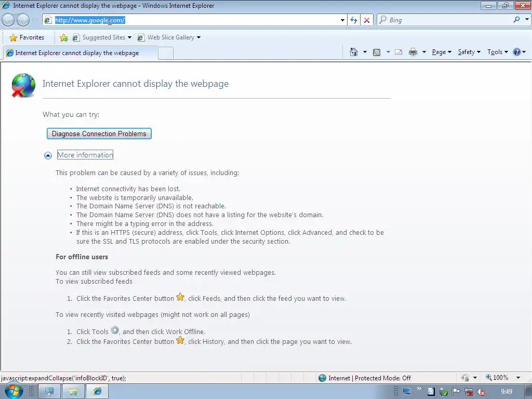Open the recent pages arrow beside Forward

35,20
